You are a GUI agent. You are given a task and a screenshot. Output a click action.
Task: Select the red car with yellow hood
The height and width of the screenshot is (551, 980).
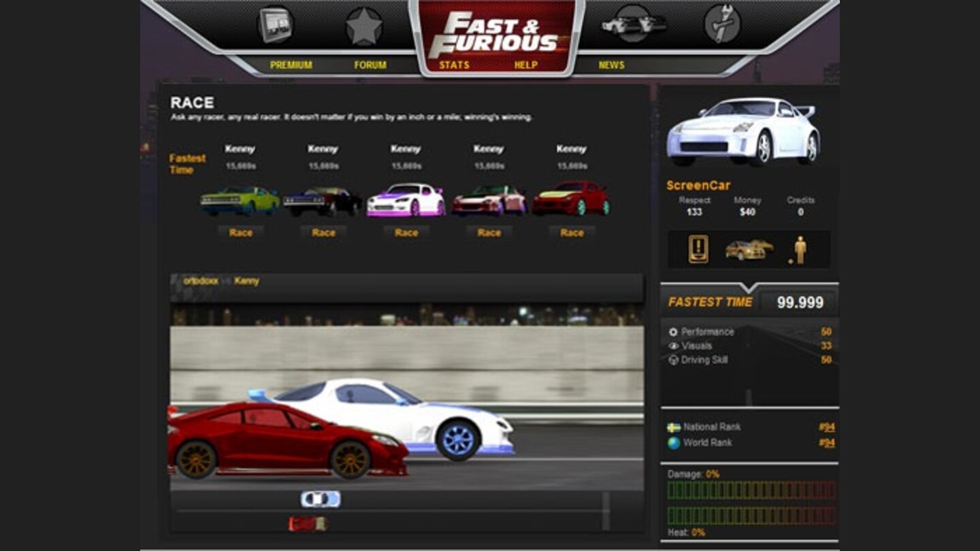(x=572, y=198)
